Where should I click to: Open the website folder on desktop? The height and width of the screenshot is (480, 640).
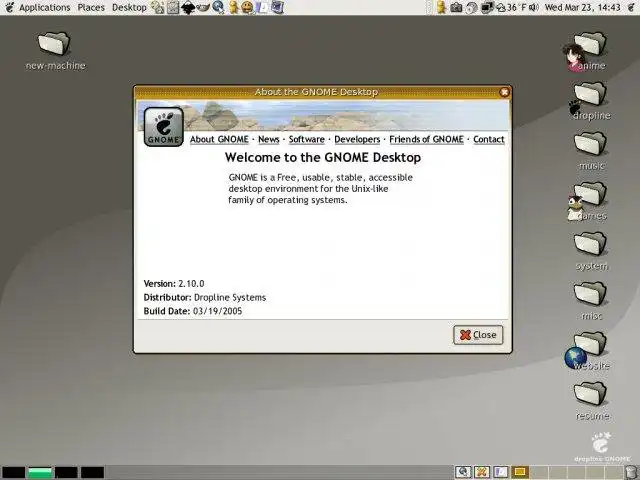point(589,351)
